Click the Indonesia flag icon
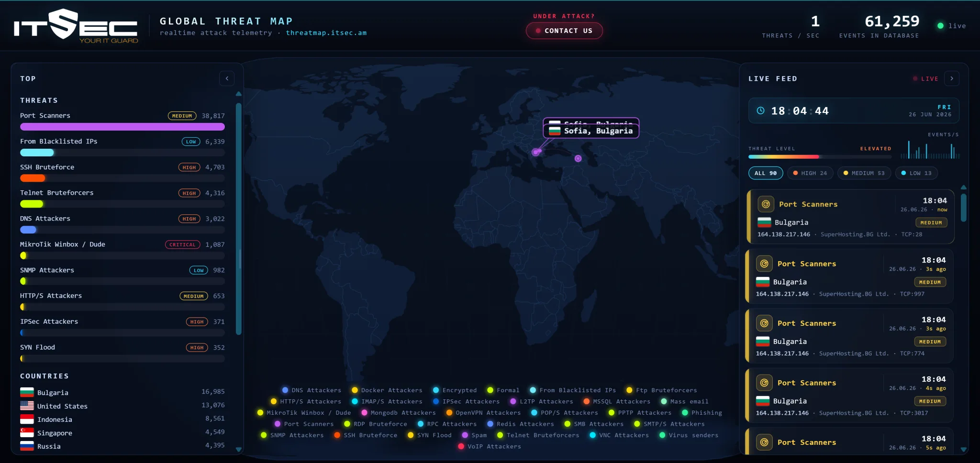Image resolution: width=980 pixels, height=463 pixels. (x=27, y=419)
